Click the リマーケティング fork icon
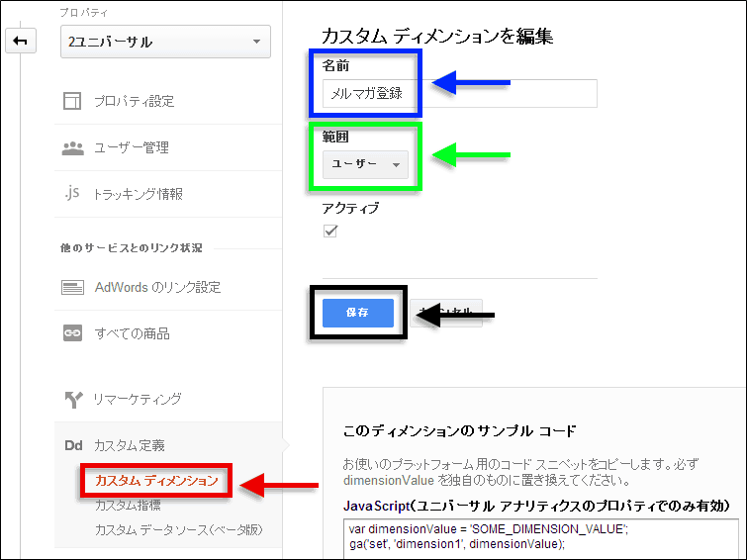 click(73, 400)
